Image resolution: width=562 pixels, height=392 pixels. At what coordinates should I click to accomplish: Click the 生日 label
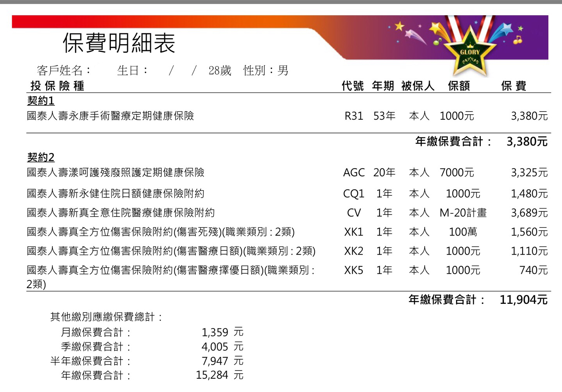point(133,71)
